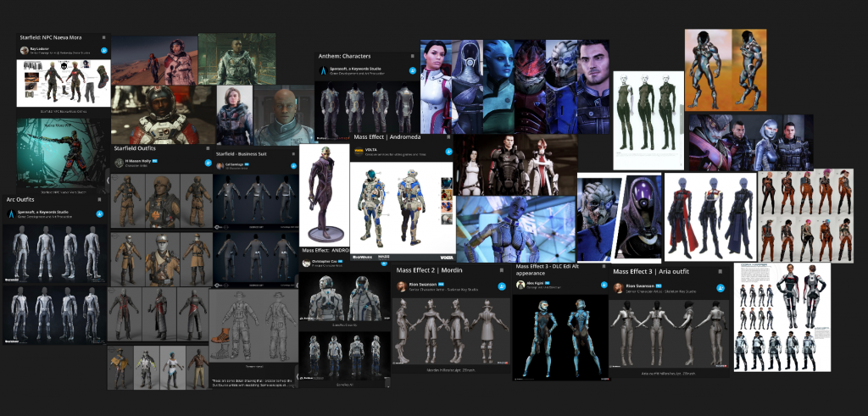Follow Alex Figini with blue follow icon
This screenshot has height=416, width=868.
604,286
